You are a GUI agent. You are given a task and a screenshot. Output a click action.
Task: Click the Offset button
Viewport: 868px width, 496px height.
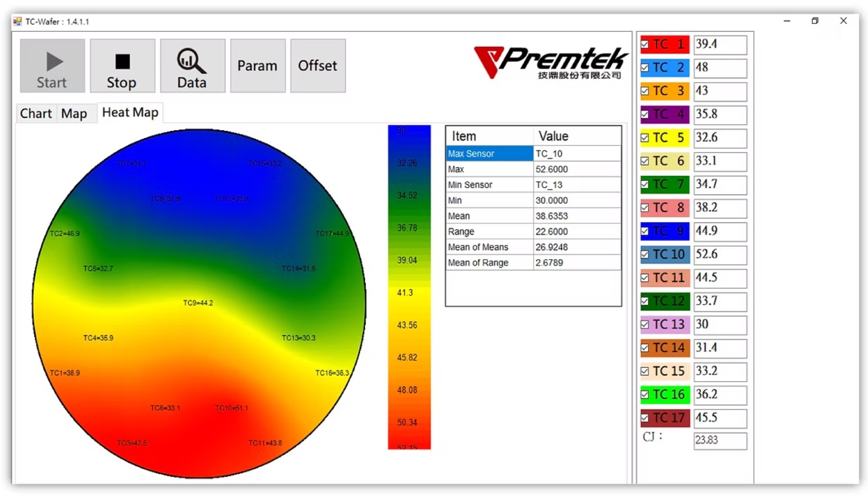click(x=318, y=66)
